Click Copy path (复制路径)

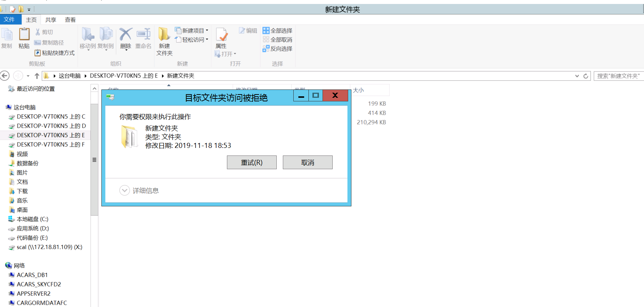pos(49,43)
